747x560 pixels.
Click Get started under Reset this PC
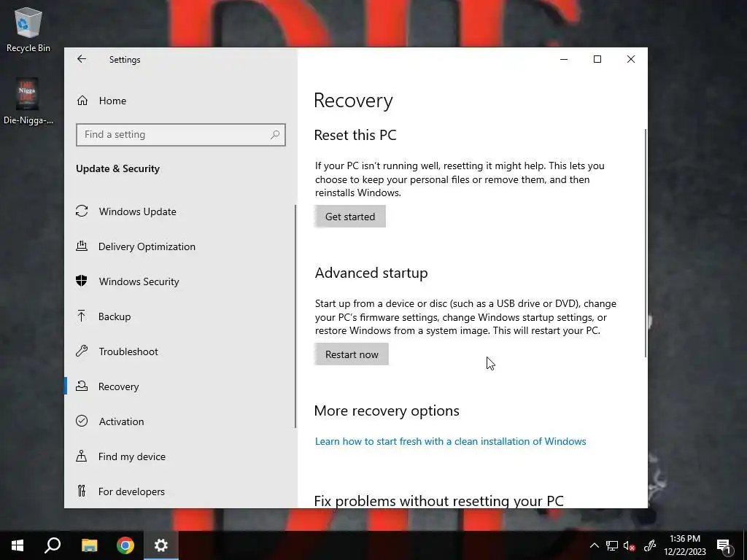coord(350,217)
